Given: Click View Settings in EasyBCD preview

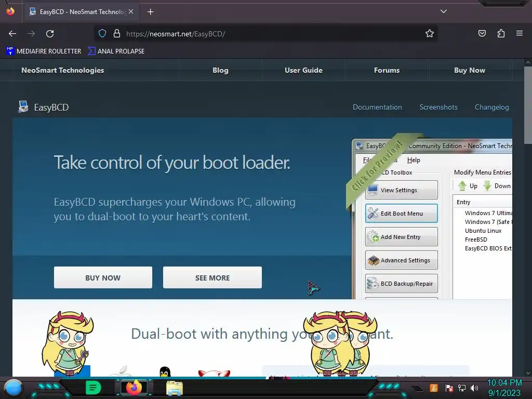Looking at the screenshot, I should tap(402, 190).
